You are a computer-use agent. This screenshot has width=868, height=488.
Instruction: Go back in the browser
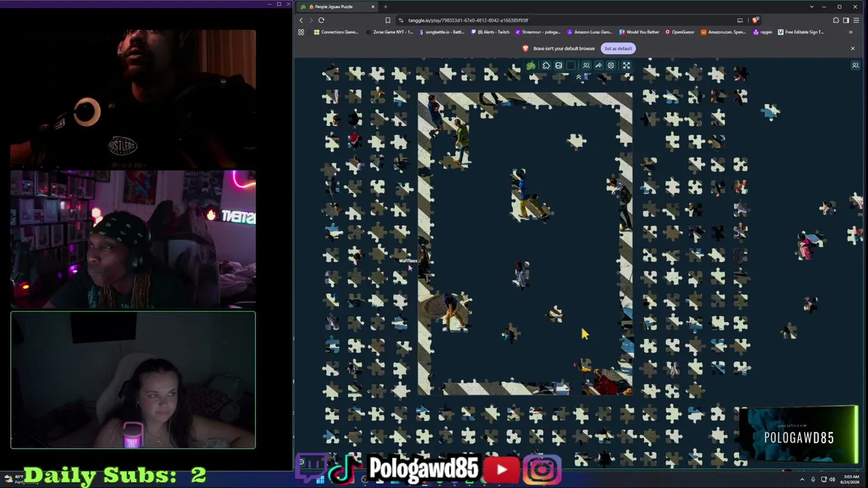(301, 20)
